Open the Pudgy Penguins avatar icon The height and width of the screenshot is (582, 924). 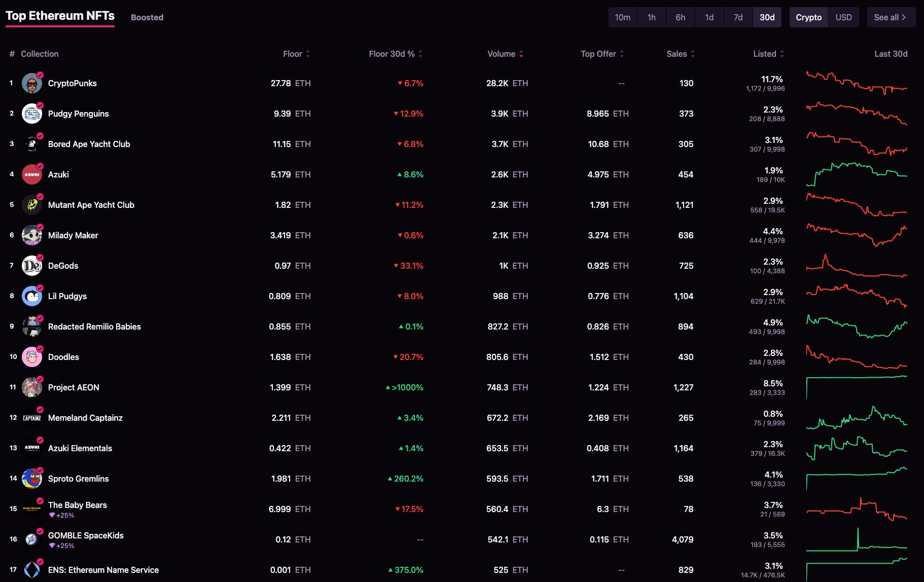point(32,114)
